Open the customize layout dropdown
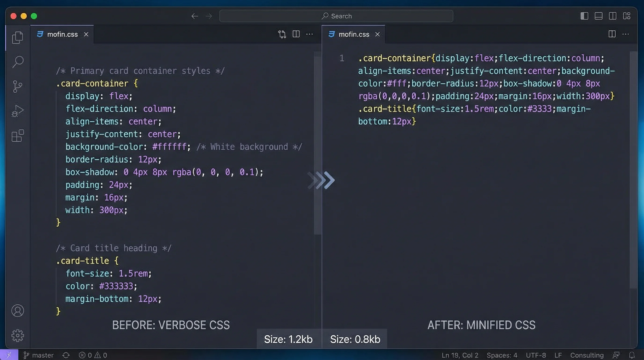 626,16
